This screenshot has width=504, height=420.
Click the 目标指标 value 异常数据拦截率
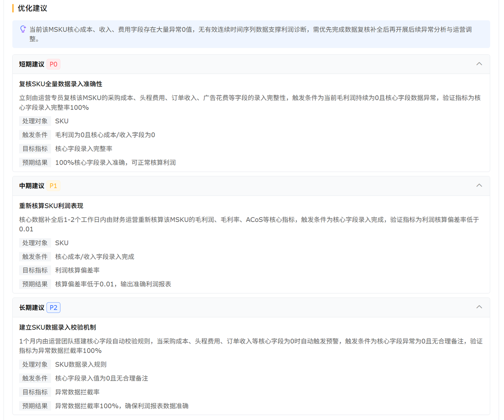point(77,392)
